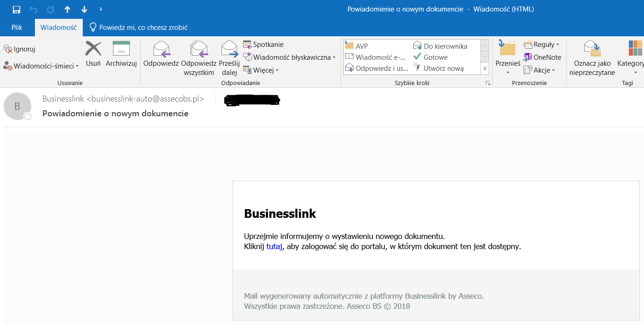The width and height of the screenshot is (644, 324).
Task: Click Ignoruj to ignore the conversation
Action: [x=19, y=49]
